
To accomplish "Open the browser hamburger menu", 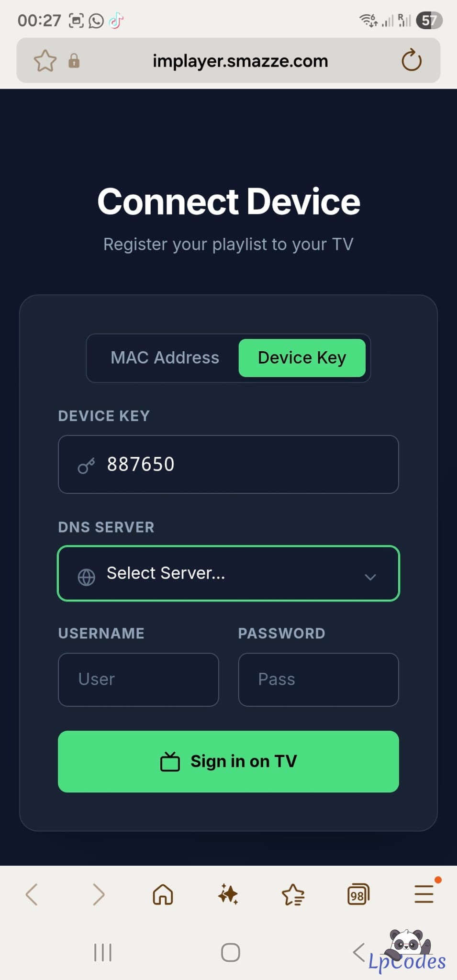I will [x=424, y=894].
